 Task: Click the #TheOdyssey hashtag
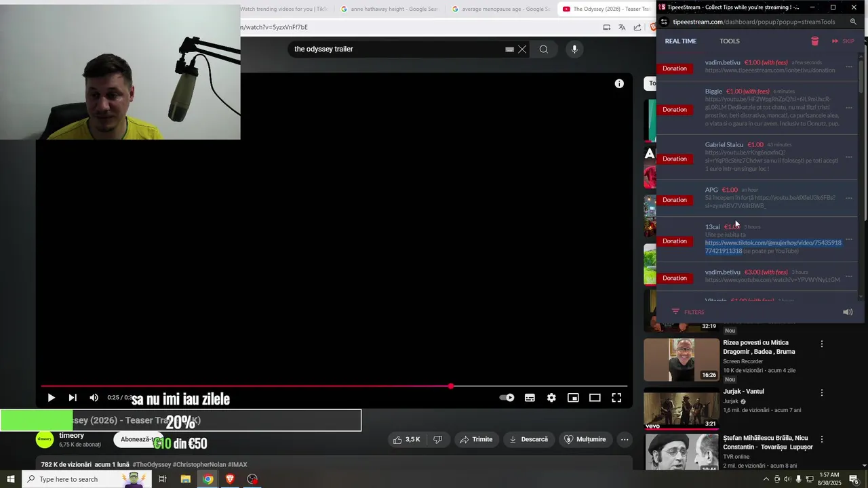(x=152, y=464)
